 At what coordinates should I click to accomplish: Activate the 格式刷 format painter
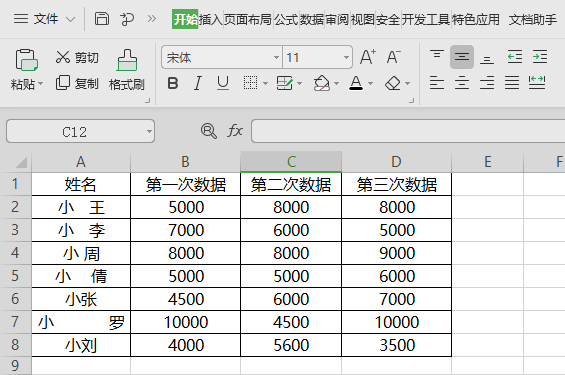pos(127,70)
